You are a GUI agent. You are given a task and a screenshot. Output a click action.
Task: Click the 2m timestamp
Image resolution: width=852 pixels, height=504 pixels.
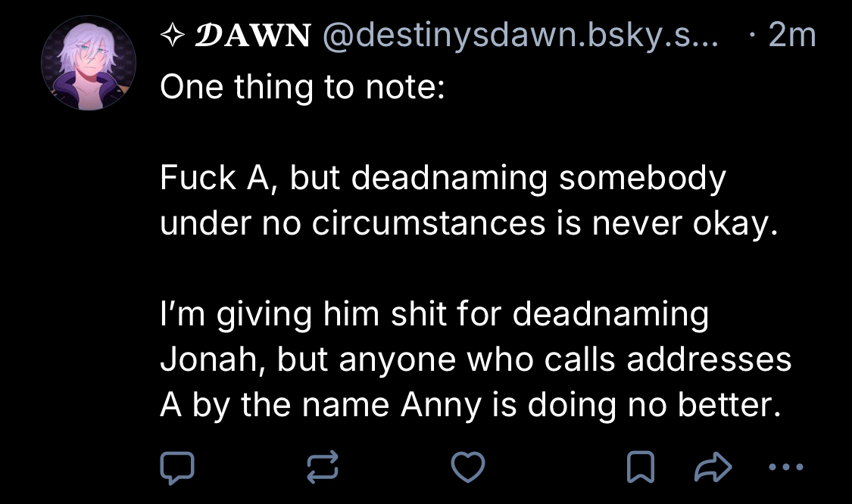pyautogui.click(x=791, y=36)
